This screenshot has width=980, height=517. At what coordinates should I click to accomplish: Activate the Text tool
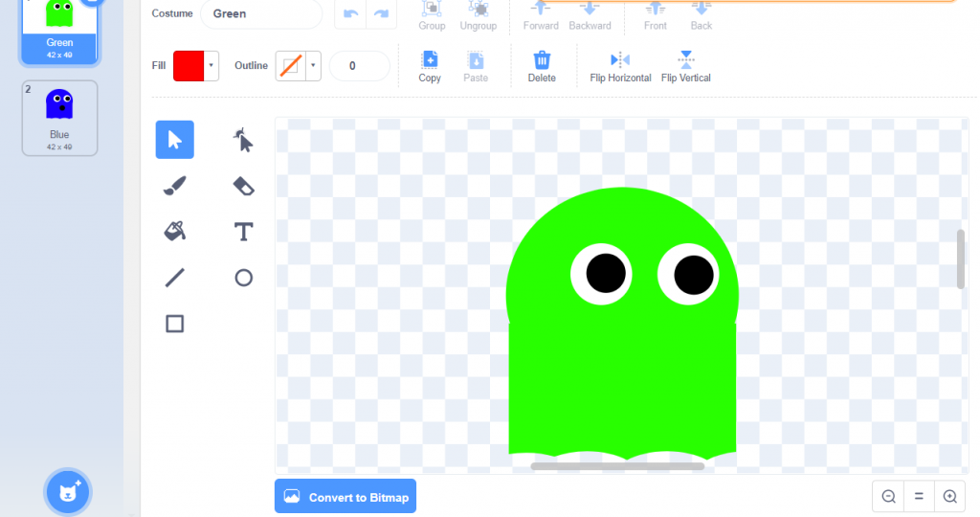(243, 232)
